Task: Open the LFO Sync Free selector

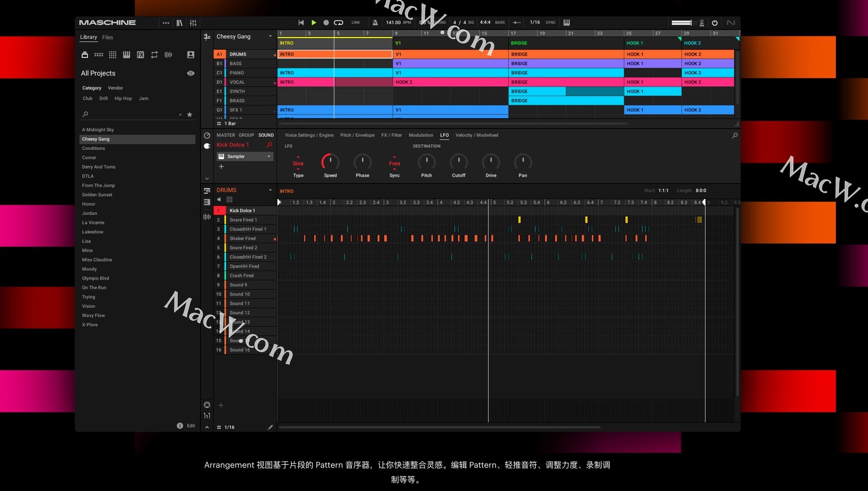Action: click(x=395, y=164)
